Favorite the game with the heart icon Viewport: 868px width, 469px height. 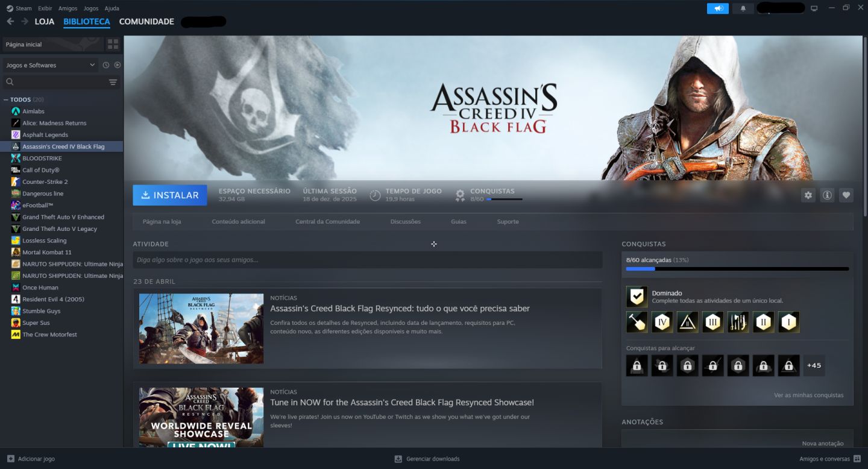846,195
